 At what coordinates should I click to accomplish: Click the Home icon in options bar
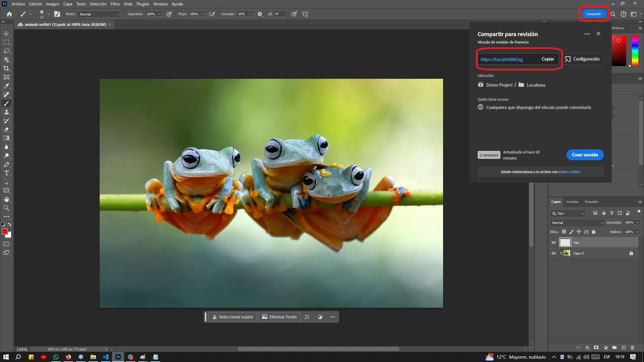pos(9,14)
